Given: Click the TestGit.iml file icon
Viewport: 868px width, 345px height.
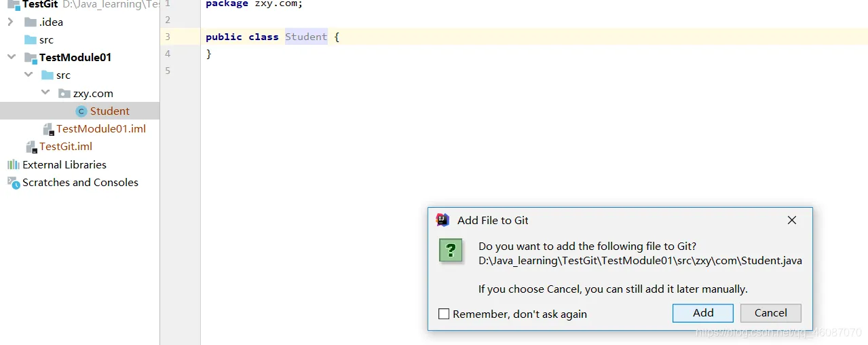Looking at the screenshot, I should [x=31, y=147].
